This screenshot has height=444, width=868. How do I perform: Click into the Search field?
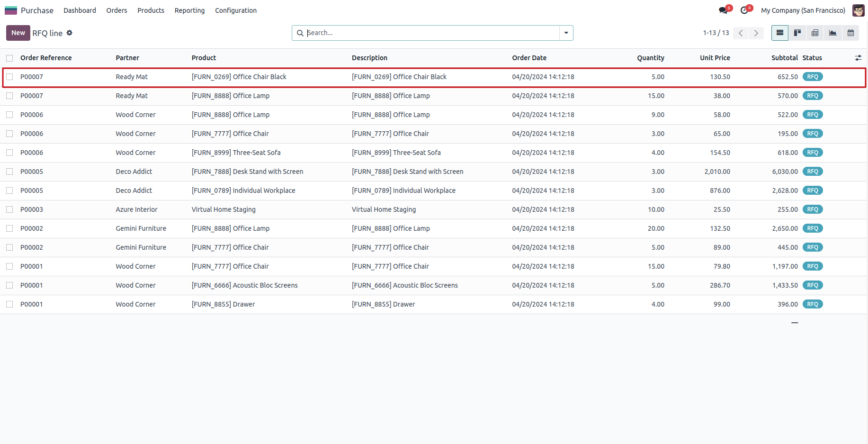431,33
